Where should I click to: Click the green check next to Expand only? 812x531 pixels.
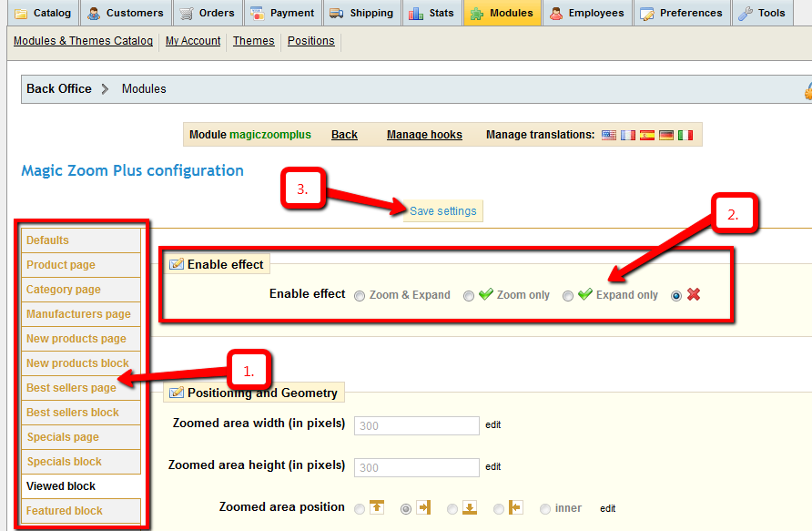(585, 294)
